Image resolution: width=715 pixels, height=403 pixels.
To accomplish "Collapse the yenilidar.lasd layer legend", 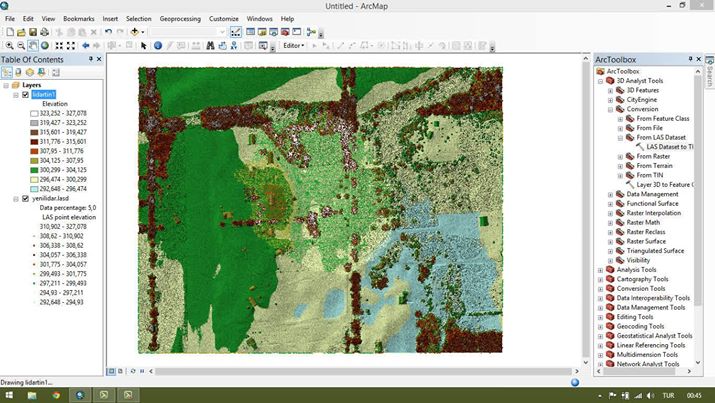I will tap(16, 199).
